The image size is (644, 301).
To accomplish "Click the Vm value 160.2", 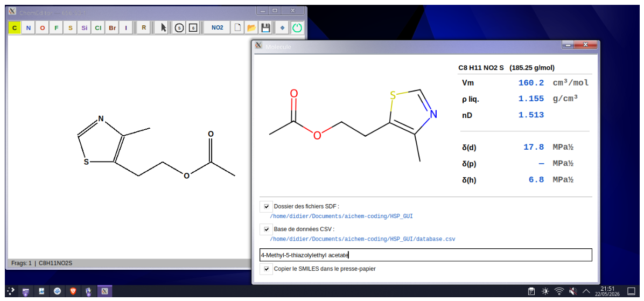I will tap(531, 83).
